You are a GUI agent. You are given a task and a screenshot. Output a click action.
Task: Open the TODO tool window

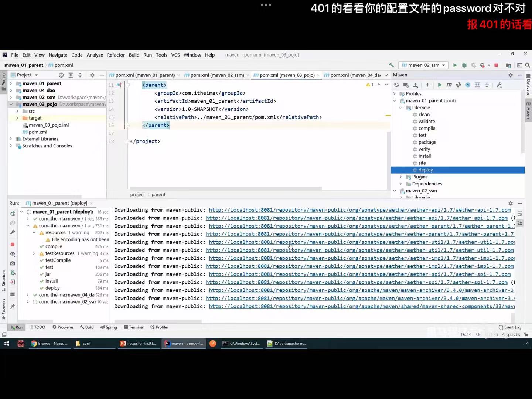[37, 327]
